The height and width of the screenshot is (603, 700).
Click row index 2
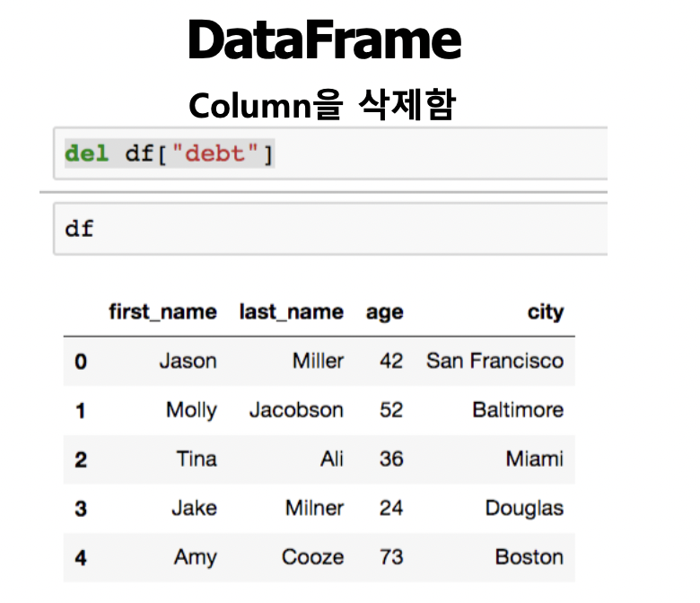(81, 459)
